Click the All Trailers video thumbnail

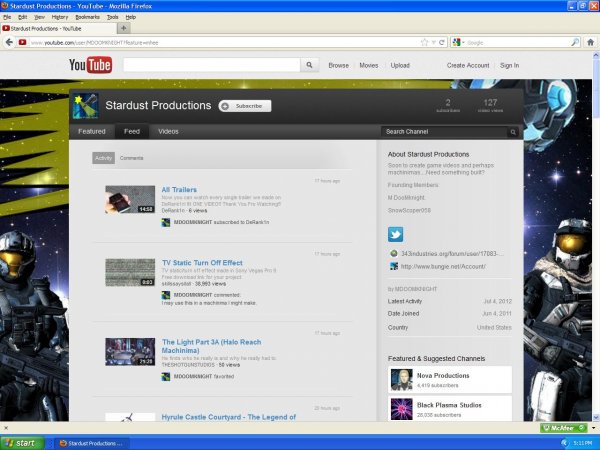point(130,200)
